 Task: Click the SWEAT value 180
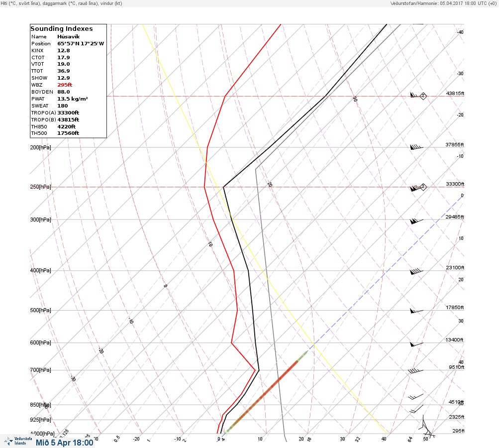click(62, 106)
